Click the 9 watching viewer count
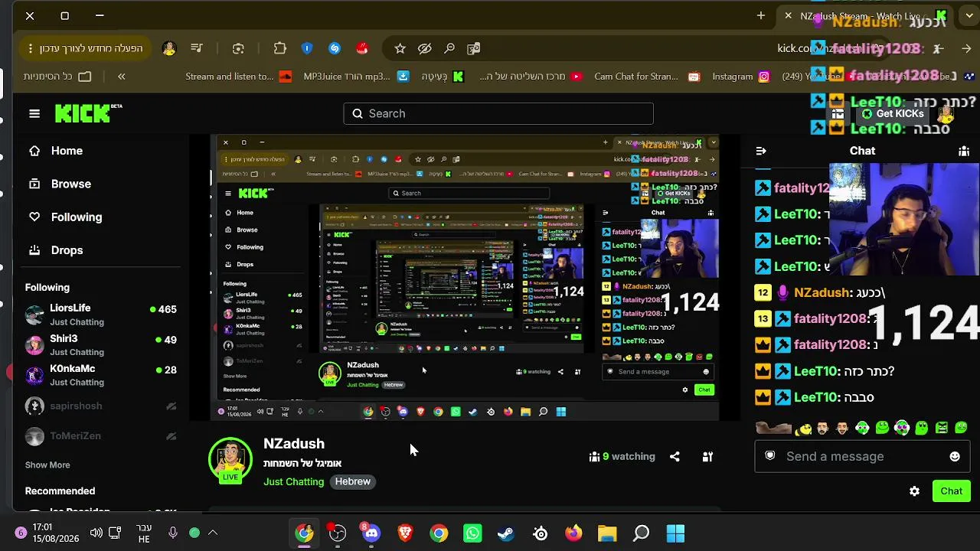This screenshot has width=980, height=551. (622, 457)
